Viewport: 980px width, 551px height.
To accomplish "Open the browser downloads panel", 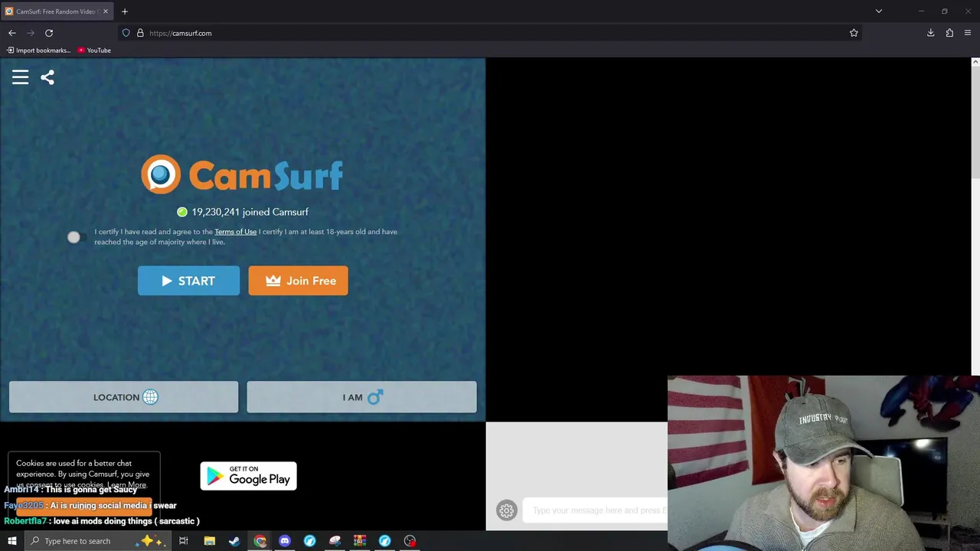I will tap(931, 33).
